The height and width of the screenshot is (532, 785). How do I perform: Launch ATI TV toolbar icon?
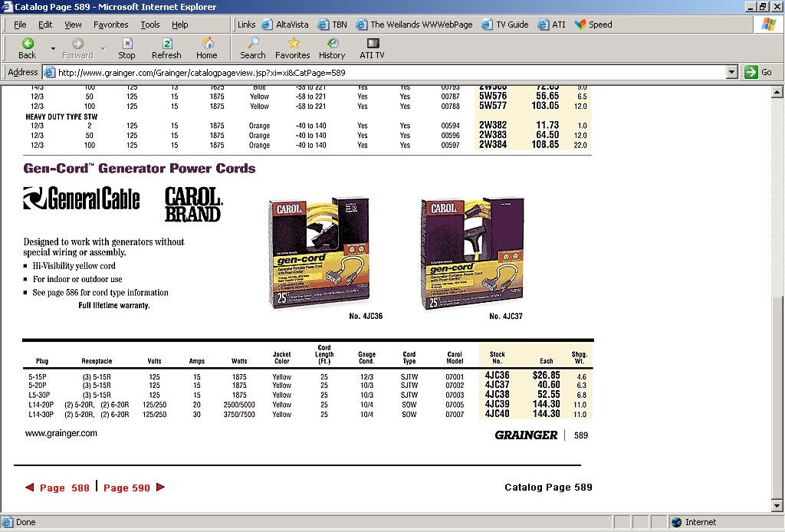373,44
